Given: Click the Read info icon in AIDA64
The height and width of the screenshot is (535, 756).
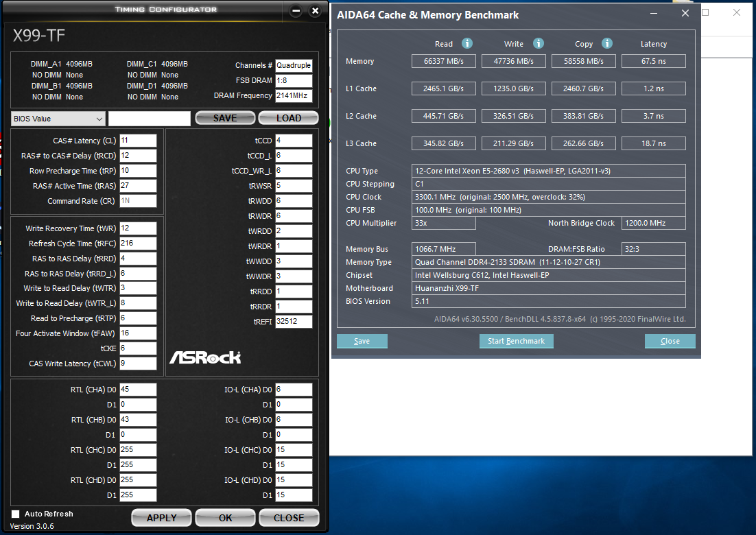Looking at the screenshot, I should (466, 43).
